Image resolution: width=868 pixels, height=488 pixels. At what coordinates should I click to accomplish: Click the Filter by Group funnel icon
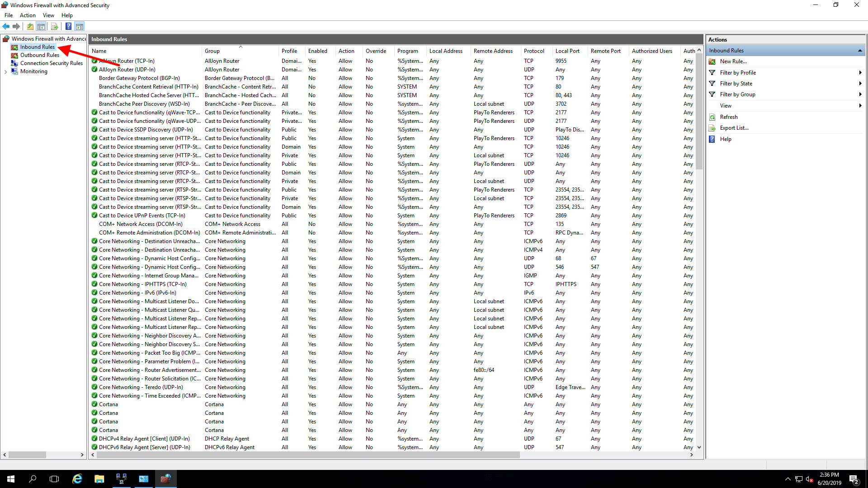tap(712, 94)
